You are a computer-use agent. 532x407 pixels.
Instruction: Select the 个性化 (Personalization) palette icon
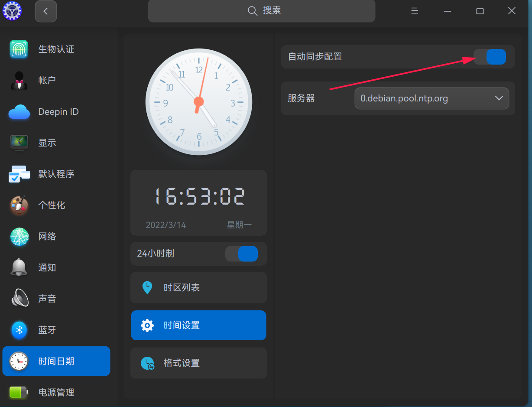coord(19,205)
